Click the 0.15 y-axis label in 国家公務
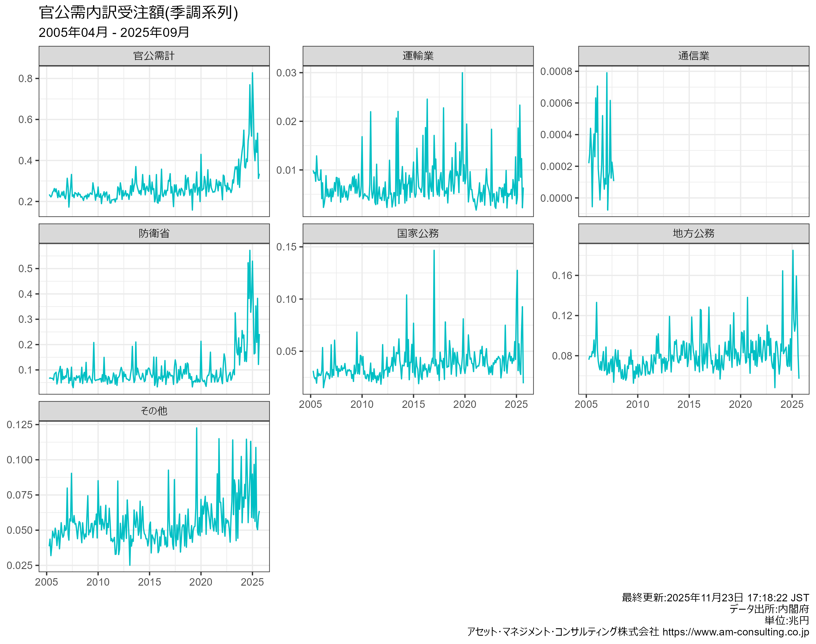This screenshot has height=644, width=816. click(286, 247)
